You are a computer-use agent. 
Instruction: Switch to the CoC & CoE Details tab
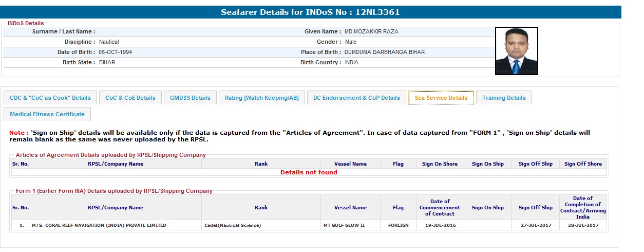click(x=130, y=98)
